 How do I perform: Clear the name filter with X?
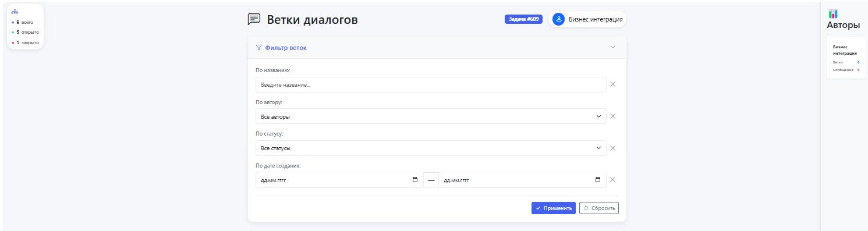click(x=612, y=84)
